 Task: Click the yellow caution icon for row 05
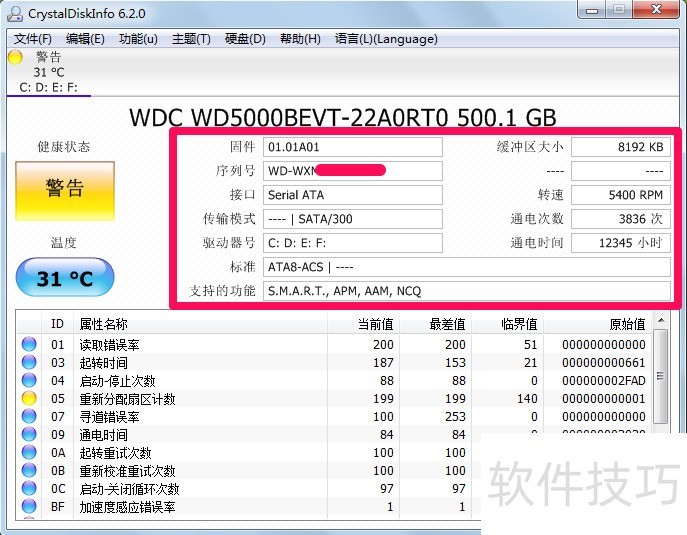pos(29,398)
